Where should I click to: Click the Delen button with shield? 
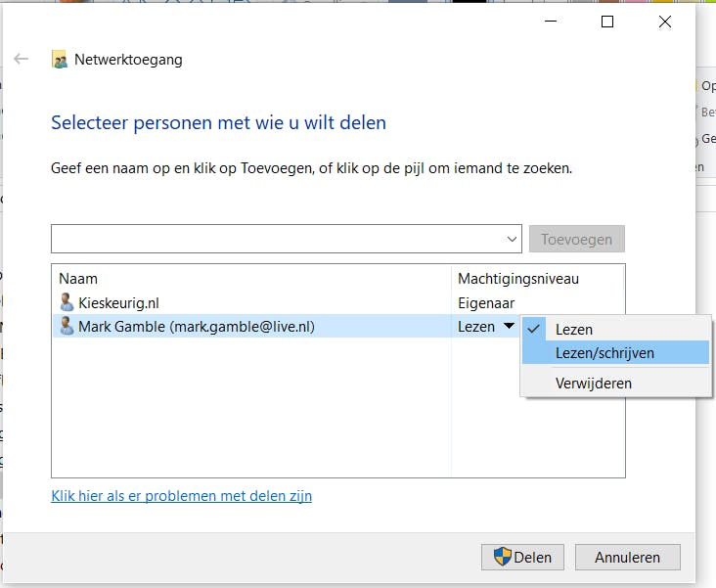522,557
